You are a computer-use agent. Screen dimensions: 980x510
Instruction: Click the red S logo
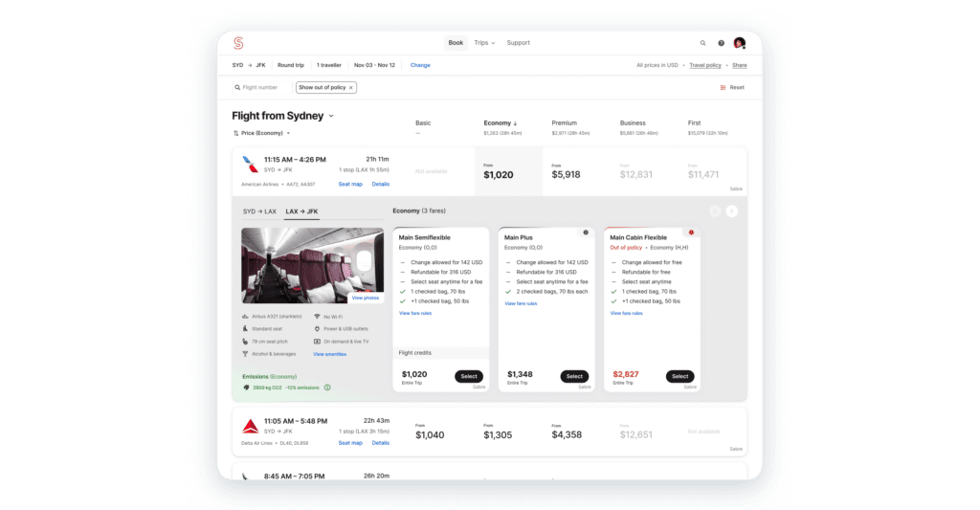coord(238,43)
